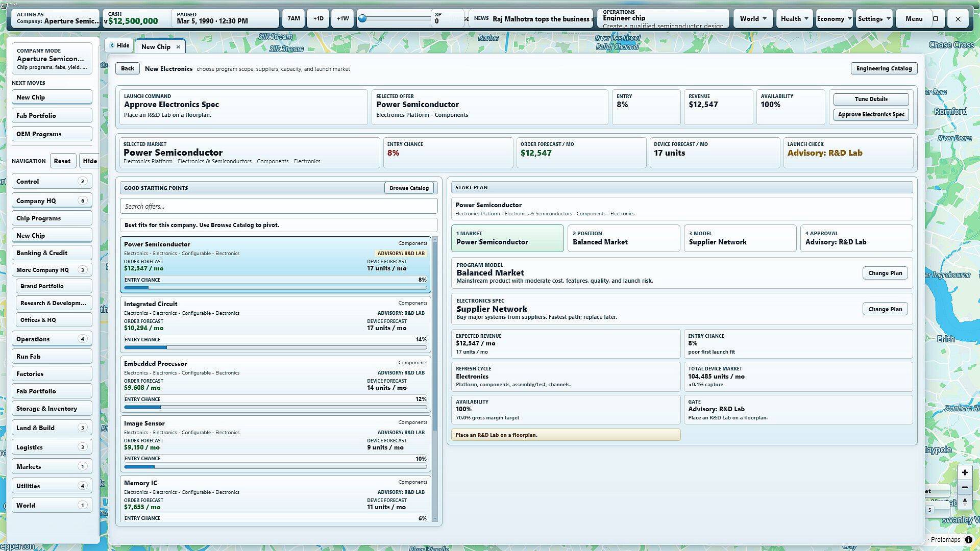Click Tune Details
980x551 pixels.
tap(871, 99)
